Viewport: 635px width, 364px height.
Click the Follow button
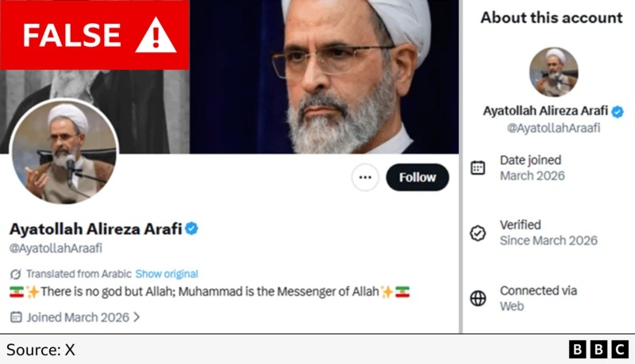pyautogui.click(x=417, y=178)
